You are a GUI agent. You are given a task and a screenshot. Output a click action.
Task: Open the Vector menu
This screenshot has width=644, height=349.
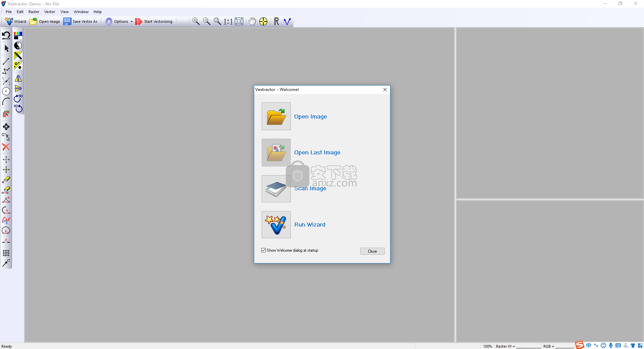tap(50, 12)
